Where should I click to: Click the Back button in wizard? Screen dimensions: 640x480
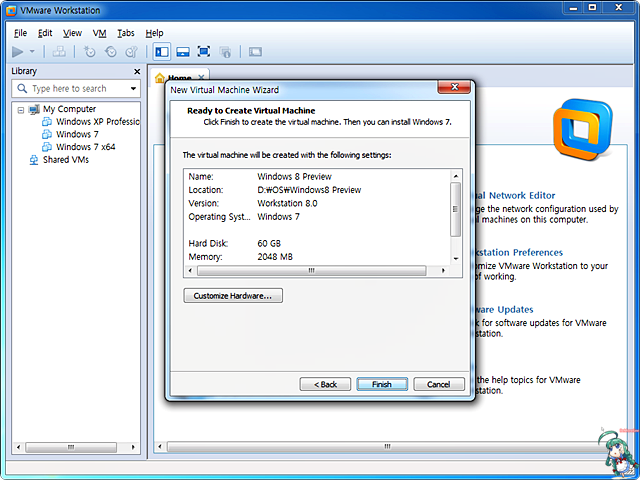click(325, 384)
